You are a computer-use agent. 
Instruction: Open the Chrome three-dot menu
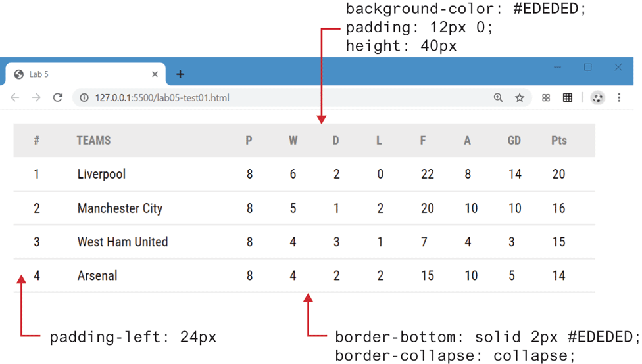[619, 98]
